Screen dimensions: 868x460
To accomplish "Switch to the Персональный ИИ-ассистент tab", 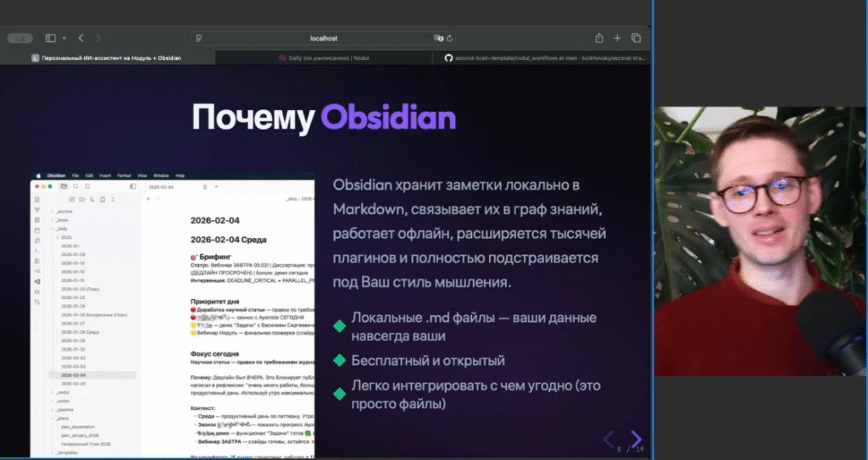I will [x=108, y=58].
